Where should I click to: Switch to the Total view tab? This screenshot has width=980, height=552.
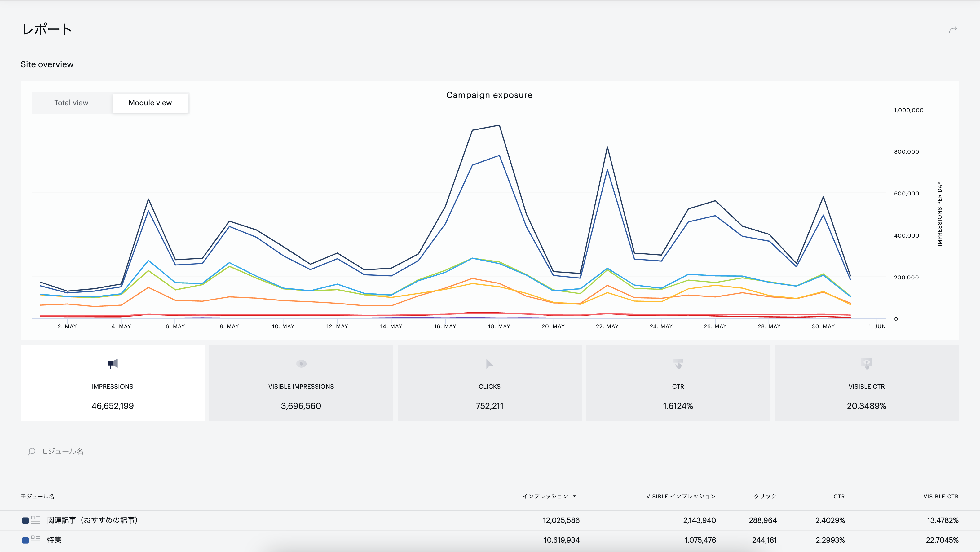coord(72,103)
